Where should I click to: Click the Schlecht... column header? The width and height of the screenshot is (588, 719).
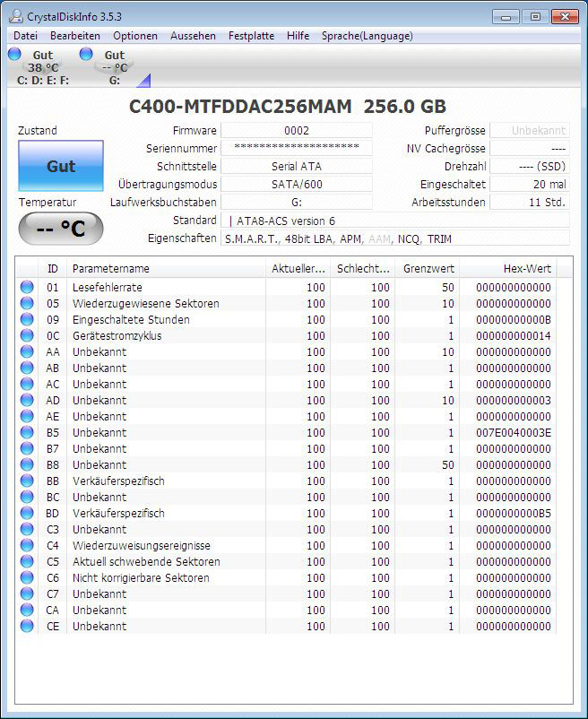tap(363, 268)
